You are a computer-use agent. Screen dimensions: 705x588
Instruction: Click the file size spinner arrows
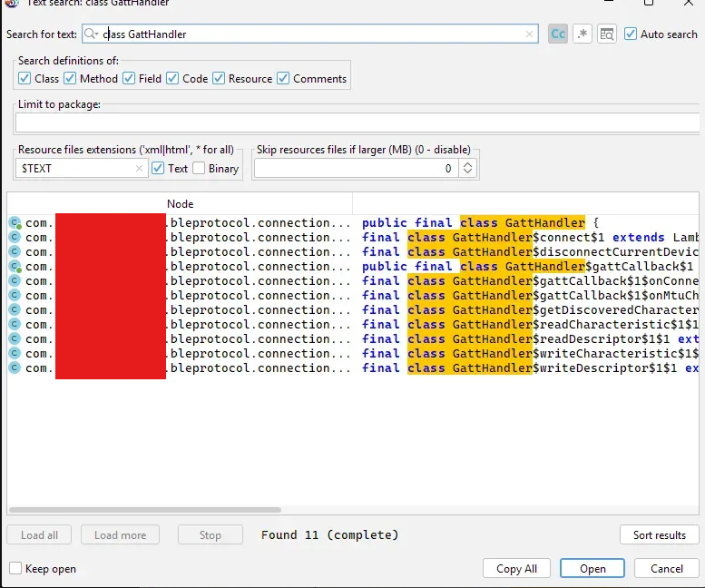(x=467, y=168)
